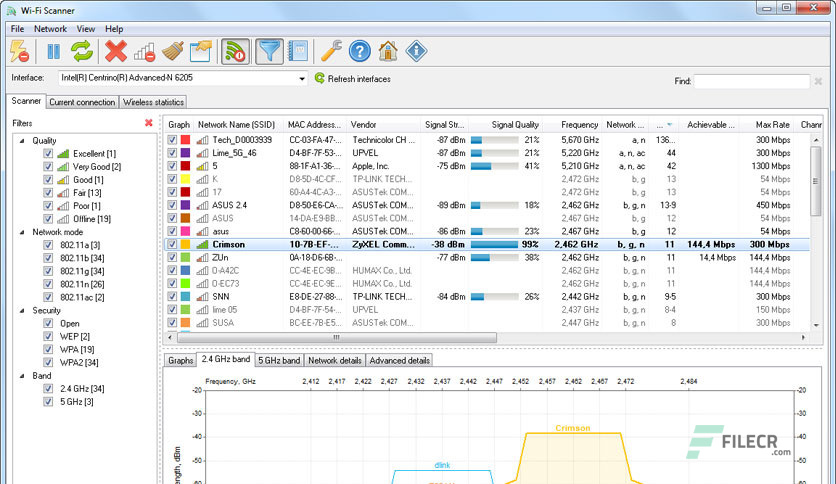The image size is (836, 484).
Task: Collapse the Quality filter group
Action: tap(22, 141)
